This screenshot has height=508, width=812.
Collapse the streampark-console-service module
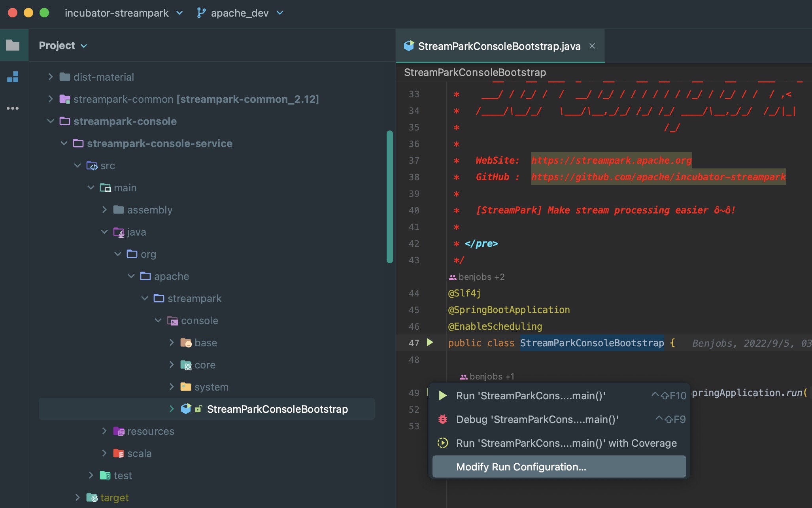(x=64, y=143)
